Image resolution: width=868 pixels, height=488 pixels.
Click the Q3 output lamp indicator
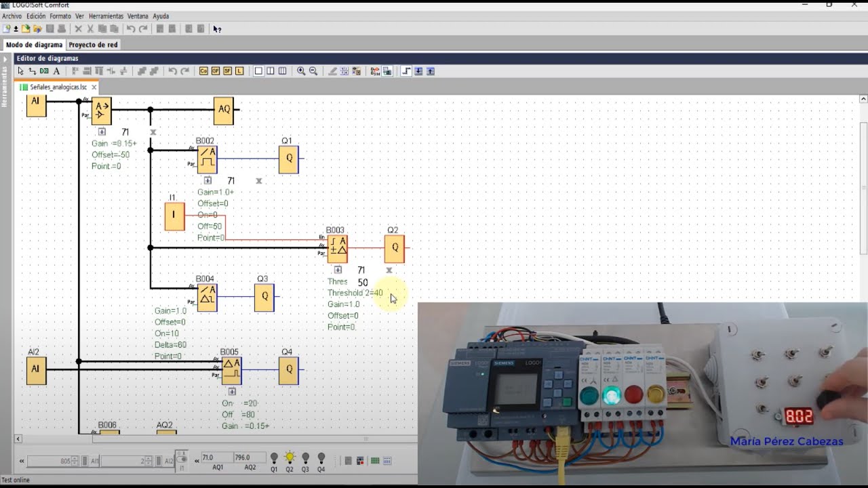[305, 458]
